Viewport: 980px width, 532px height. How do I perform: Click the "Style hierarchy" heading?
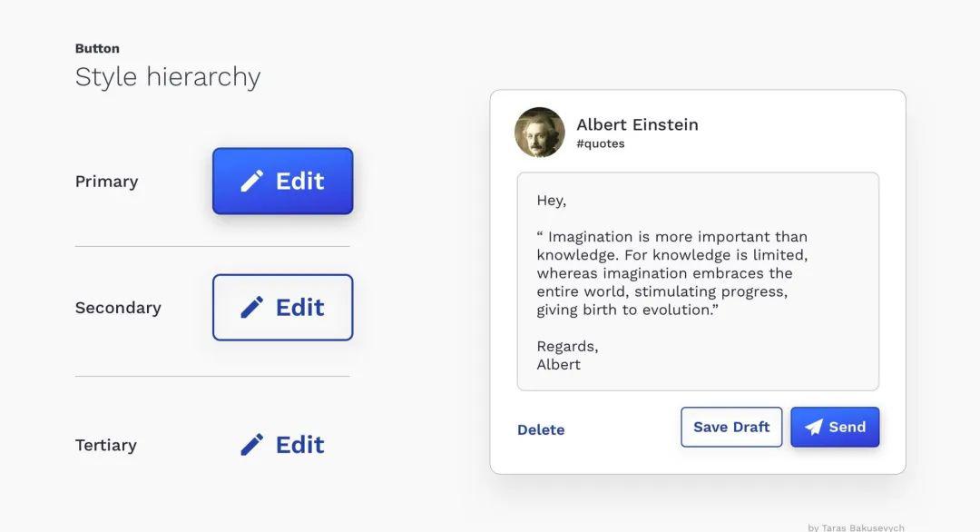pyautogui.click(x=168, y=77)
